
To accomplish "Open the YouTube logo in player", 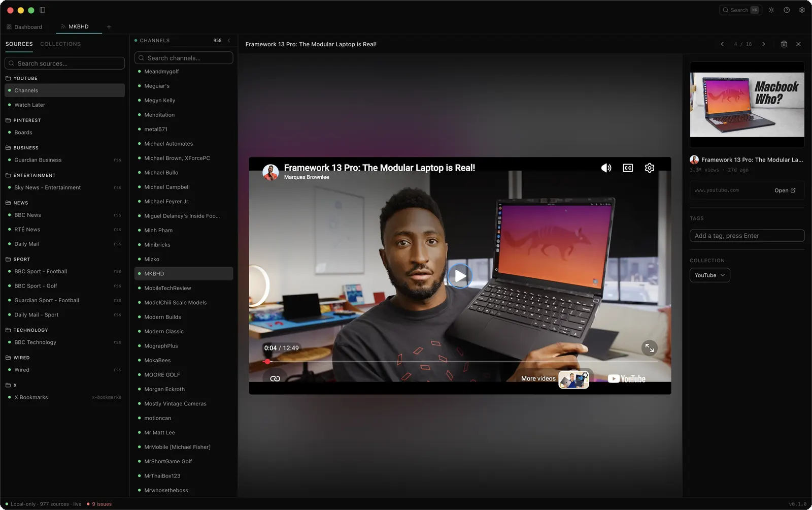I will [627, 379].
